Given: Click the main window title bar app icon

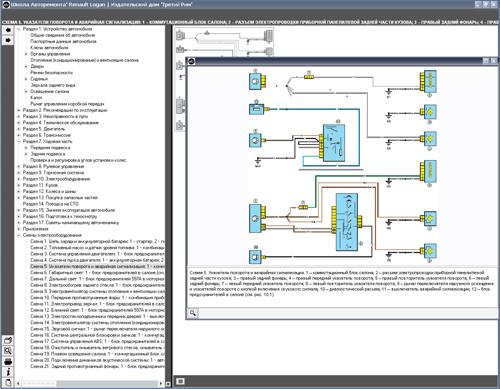Looking at the screenshot, I should tap(5, 4).
